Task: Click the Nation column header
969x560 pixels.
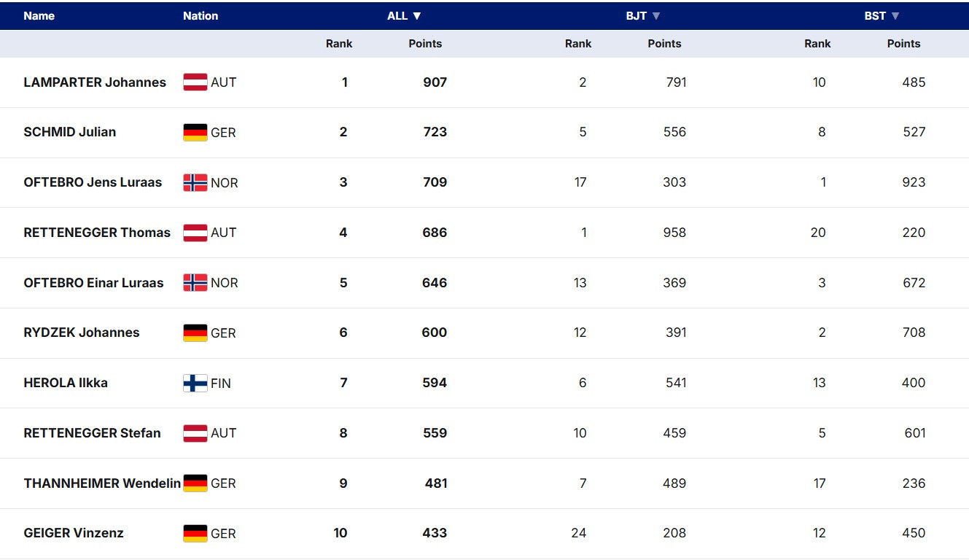Action: click(201, 16)
